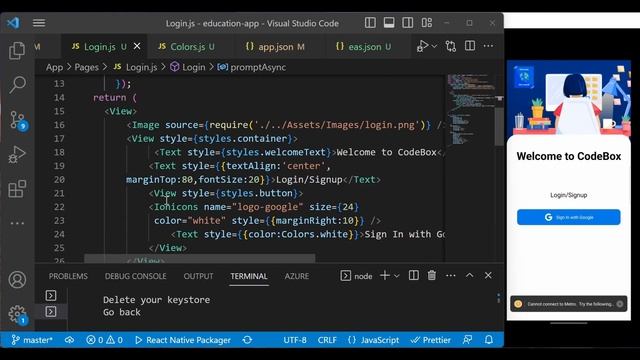Close the terminal panel
Screen dimensions: 640x360
pyautogui.click(x=488, y=276)
